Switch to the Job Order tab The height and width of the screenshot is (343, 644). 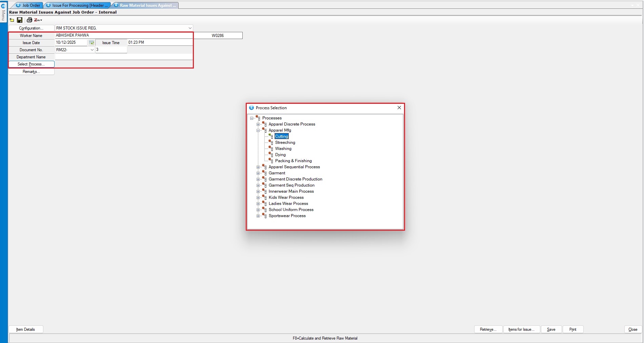coord(28,5)
